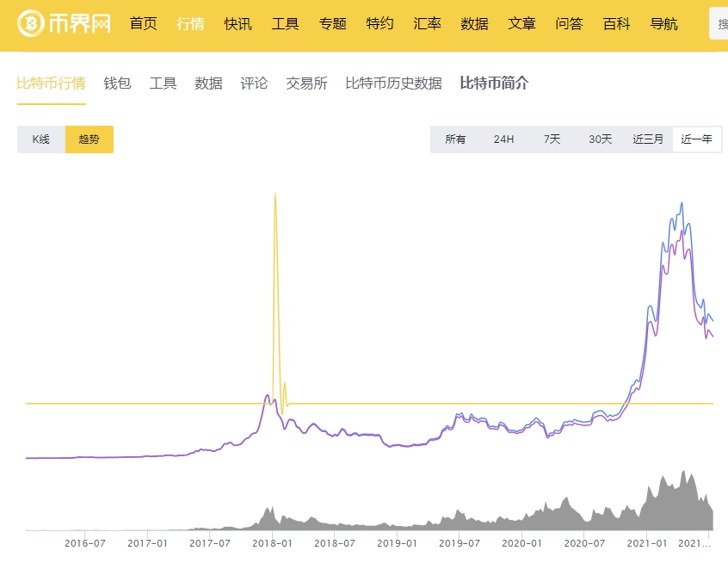728x563 pixels.
Task: Click the search input field at top right
Action: pyautogui.click(x=719, y=24)
